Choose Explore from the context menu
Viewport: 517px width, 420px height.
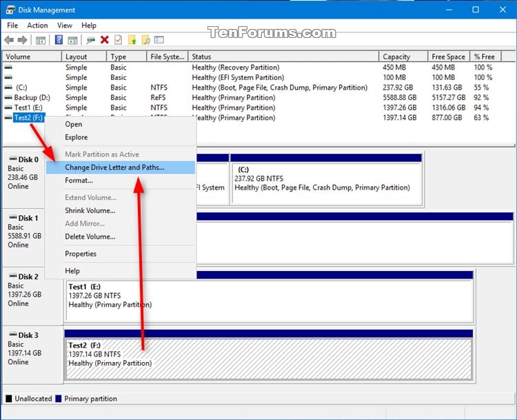coord(121,137)
